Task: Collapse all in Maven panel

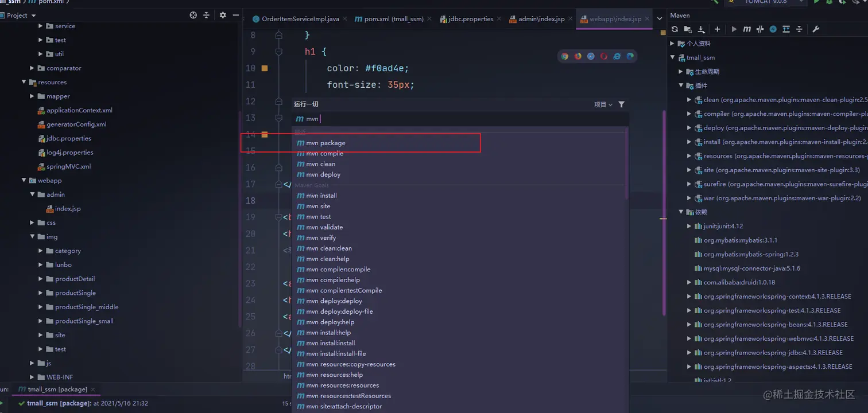Action: tap(799, 29)
